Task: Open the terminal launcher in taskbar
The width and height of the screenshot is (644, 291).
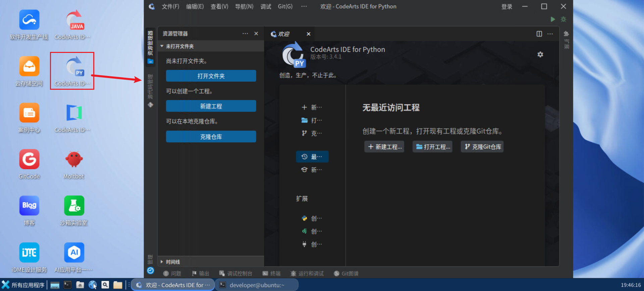Action: coord(67,285)
